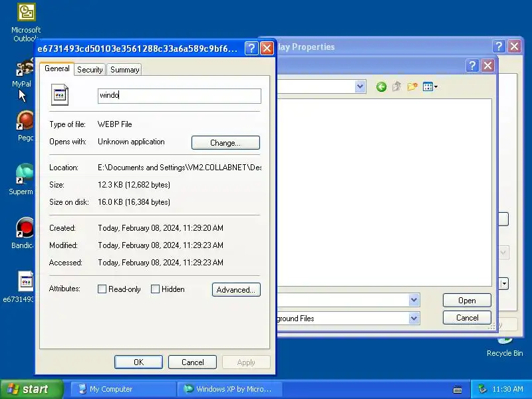The width and height of the screenshot is (532, 399).
Task: Click the 'WEBP File' type text
Action: pos(114,124)
